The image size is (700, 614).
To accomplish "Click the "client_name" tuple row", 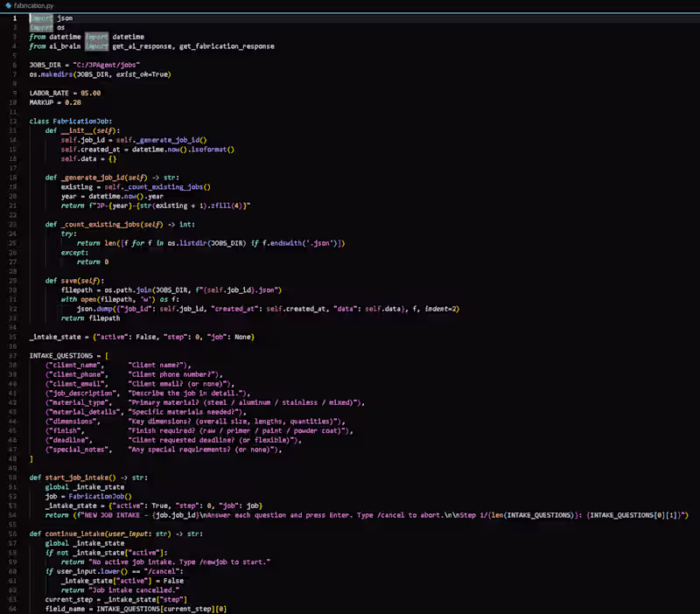I will [118, 365].
